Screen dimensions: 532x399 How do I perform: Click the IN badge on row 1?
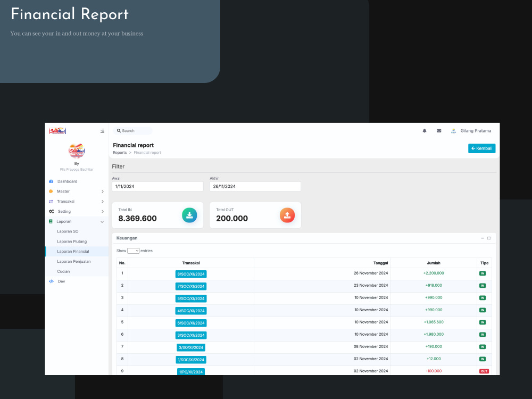[482, 273]
